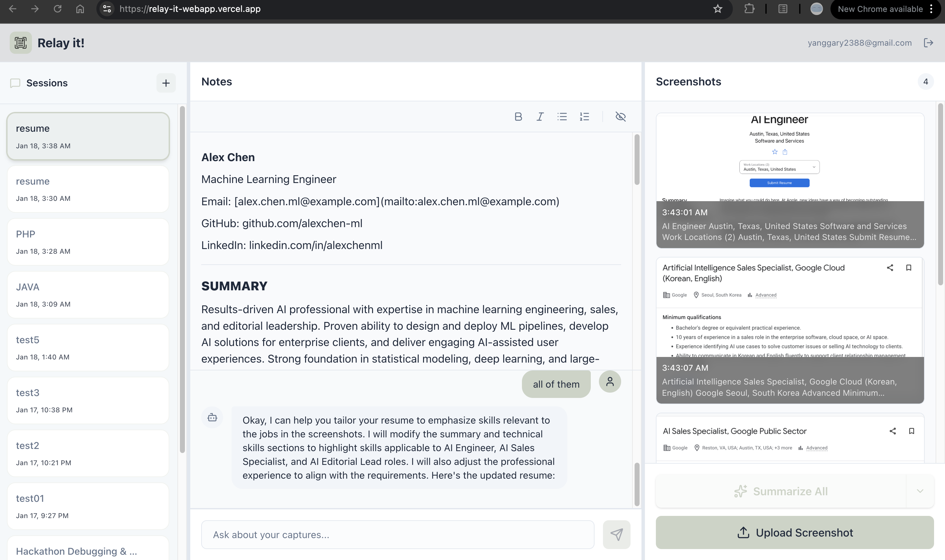Expand the Summarize All options chevron
945x560 pixels.
[920, 491]
